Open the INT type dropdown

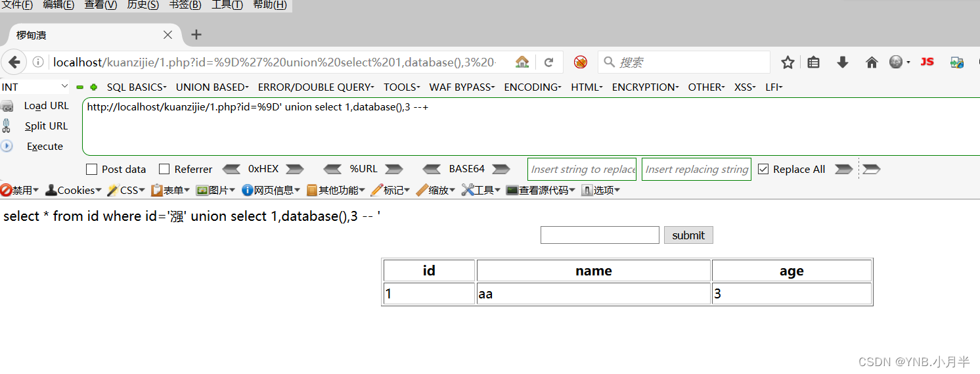[x=35, y=87]
